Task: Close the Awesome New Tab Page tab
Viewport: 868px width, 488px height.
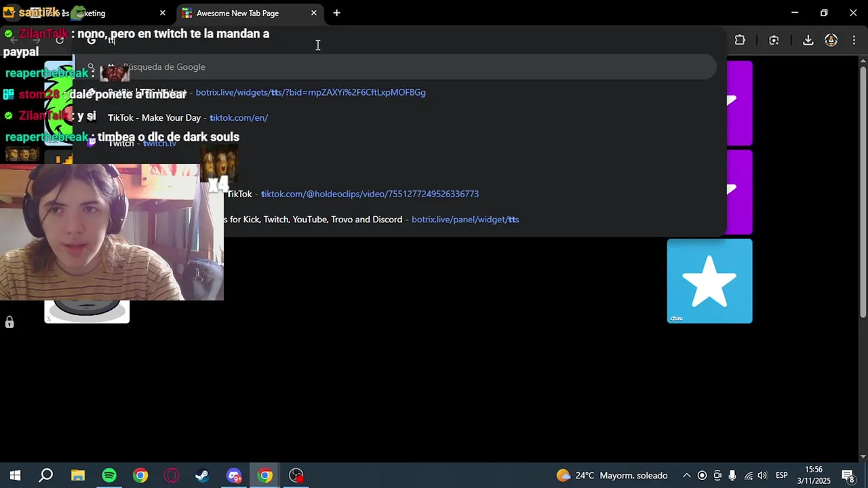Action: tap(314, 13)
